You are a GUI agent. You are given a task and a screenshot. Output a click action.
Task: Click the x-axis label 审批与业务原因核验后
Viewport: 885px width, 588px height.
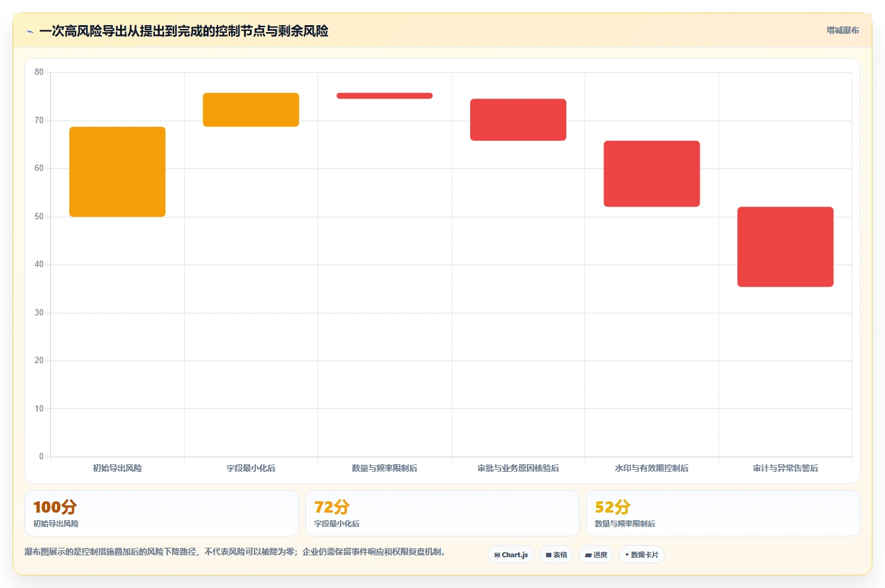click(518, 468)
